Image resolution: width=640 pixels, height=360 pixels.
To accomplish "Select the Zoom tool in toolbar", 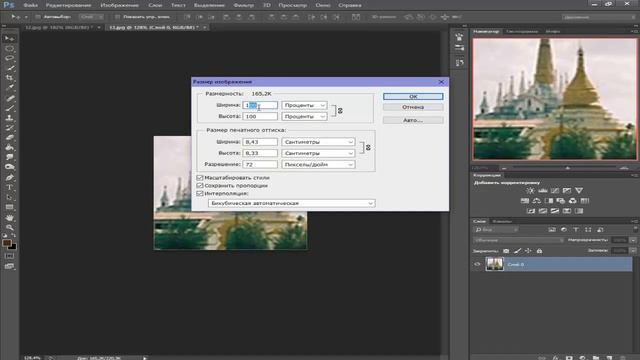I will tap(9, 227).
